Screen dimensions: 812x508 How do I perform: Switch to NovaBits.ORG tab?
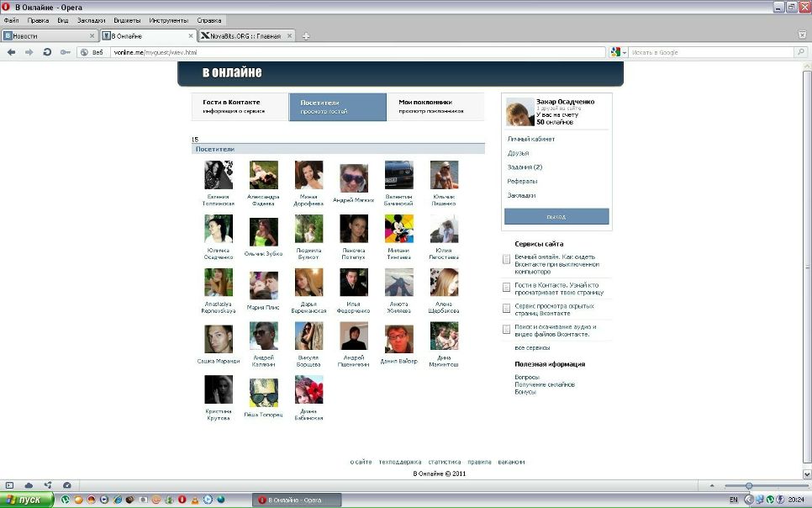pos(245,36)
